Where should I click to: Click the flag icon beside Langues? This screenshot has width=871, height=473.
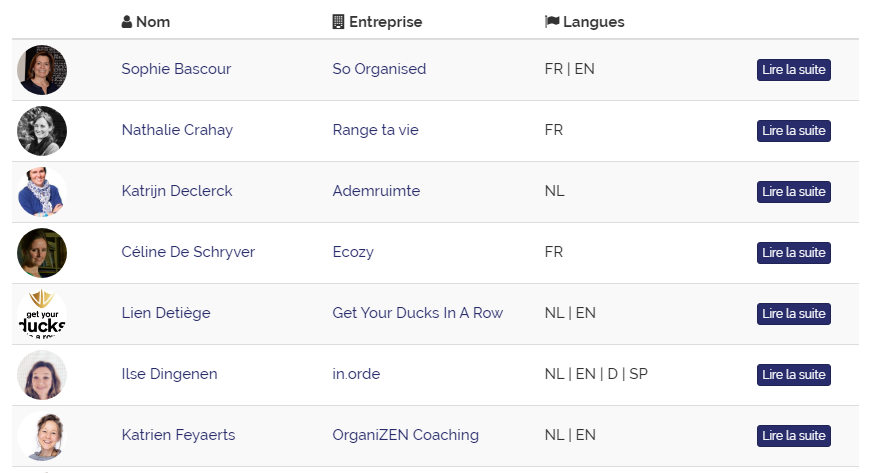point(552,22)
